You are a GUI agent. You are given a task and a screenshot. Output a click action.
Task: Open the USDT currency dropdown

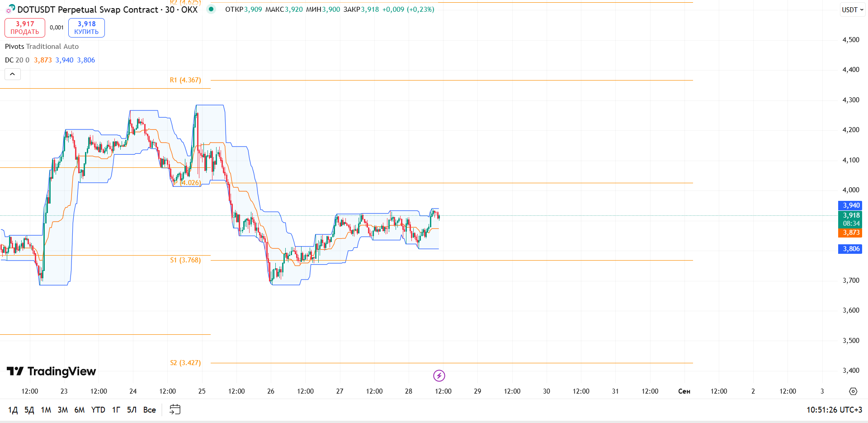coord(853,10)
